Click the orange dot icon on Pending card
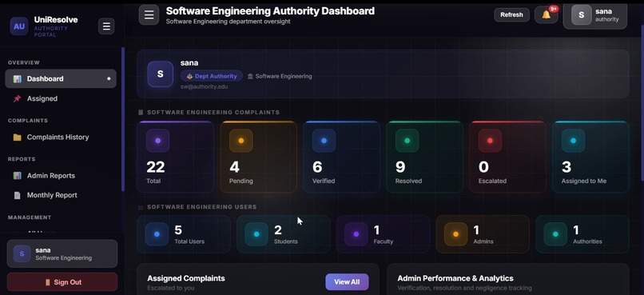The width and height of the screenshot is (644, 295). pyautogui.click(x=241, y=141)
